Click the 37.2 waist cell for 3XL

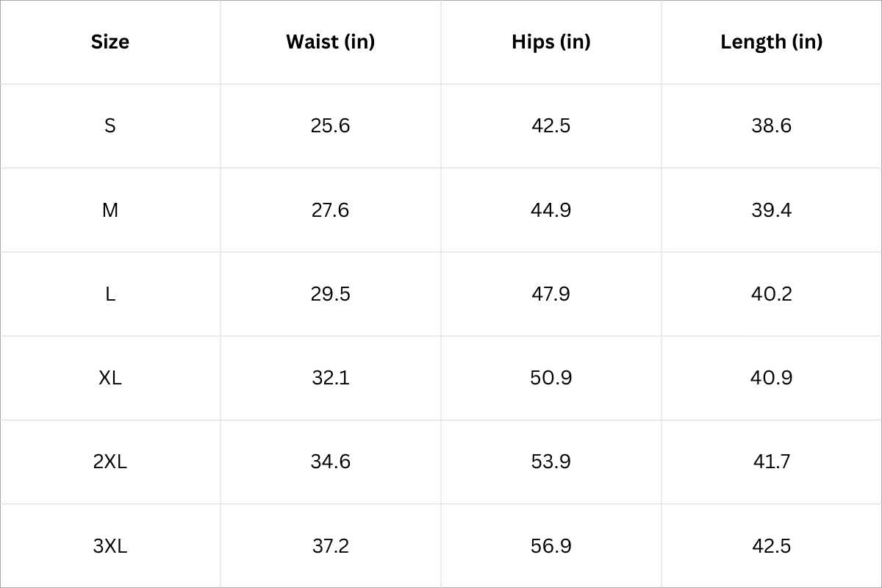tap(330, 546)
